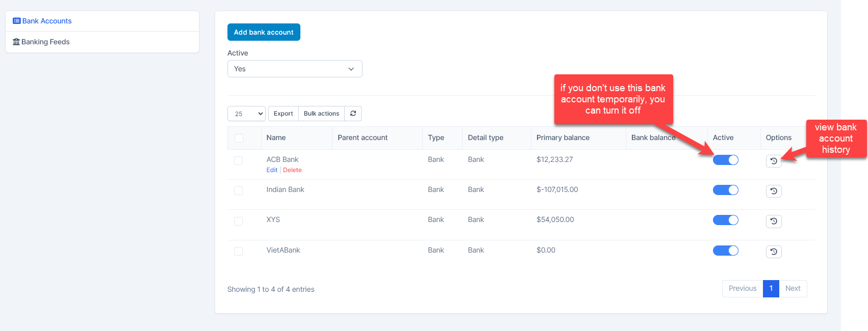
Task: Toggle active status for VietABank
Action: (x=725, y=251)
